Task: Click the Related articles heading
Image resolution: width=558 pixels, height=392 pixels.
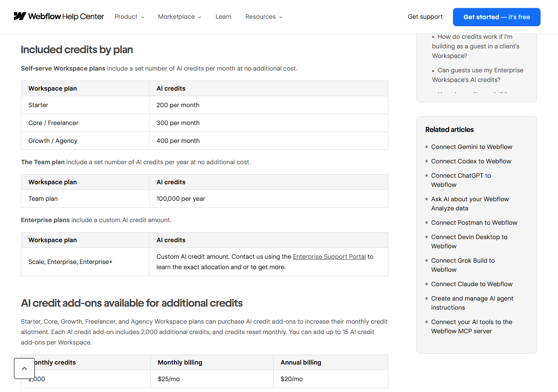Action: pos(449,129)
